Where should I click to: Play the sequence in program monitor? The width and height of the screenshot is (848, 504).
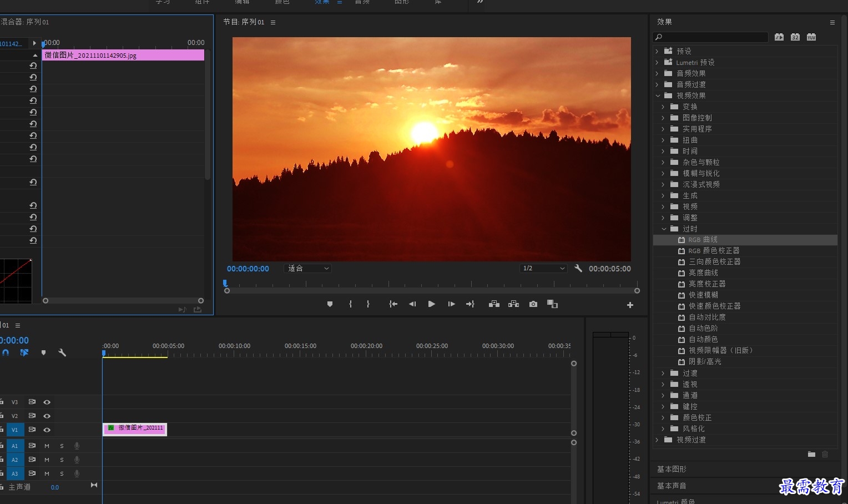click(x=431, y=304)
